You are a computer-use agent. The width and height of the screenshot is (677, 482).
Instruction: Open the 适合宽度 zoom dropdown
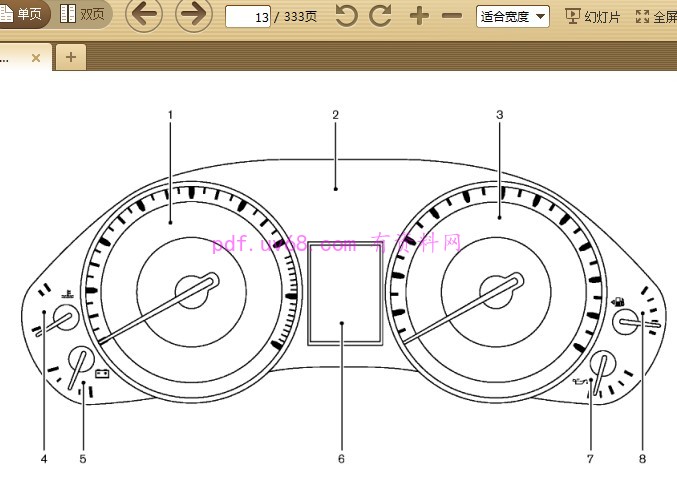pos(513,16)
